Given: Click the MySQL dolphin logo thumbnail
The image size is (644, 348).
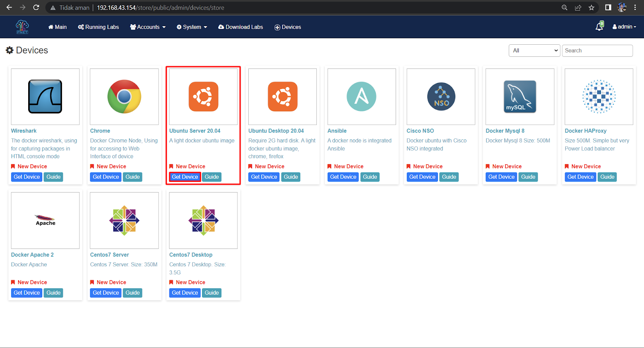Looking at the screenshot, I should 520,97.
